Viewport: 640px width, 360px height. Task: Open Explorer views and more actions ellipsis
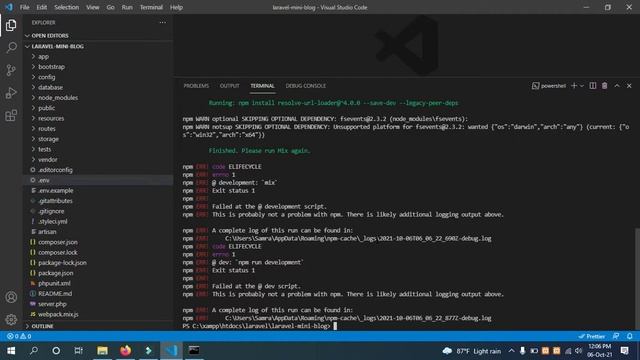click(x=162, y=22)
